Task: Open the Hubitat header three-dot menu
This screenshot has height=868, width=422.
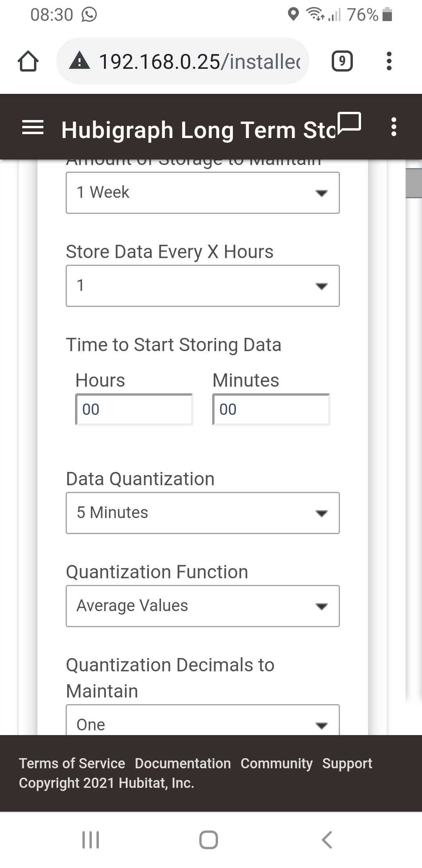Action: (393, 127)
